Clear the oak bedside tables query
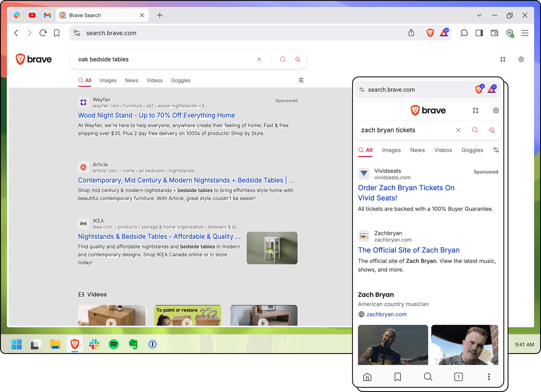Image resolution: width=541 pixels, height=392 pixels. coord(259,59)
